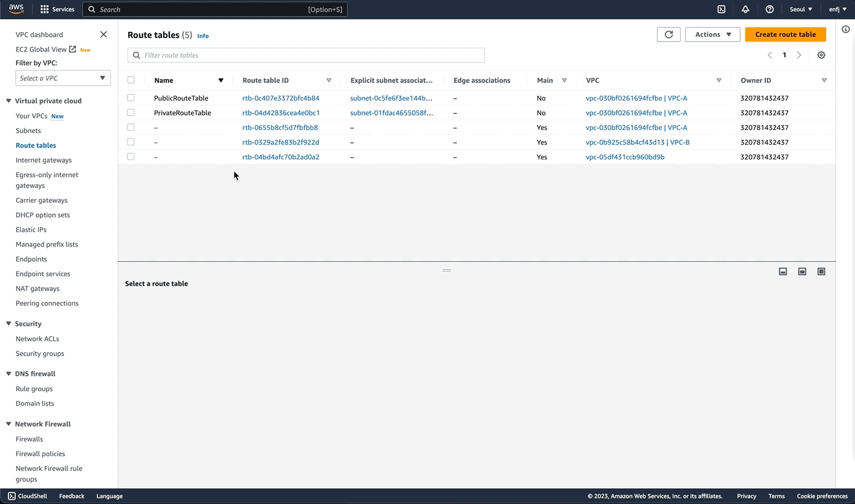Open the VPC-B vpc-0b925c58b4cf43d13 link

tap(638, 142)
